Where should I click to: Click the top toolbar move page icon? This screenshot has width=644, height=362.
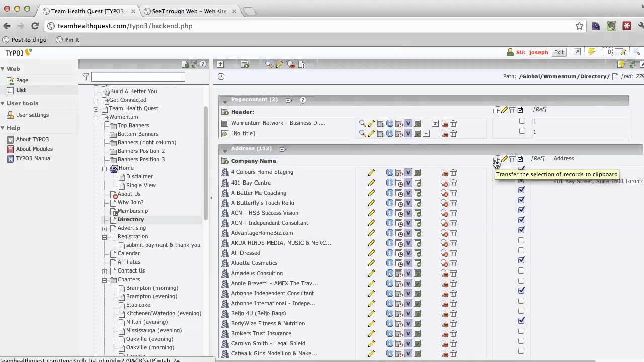pos(302,64)
